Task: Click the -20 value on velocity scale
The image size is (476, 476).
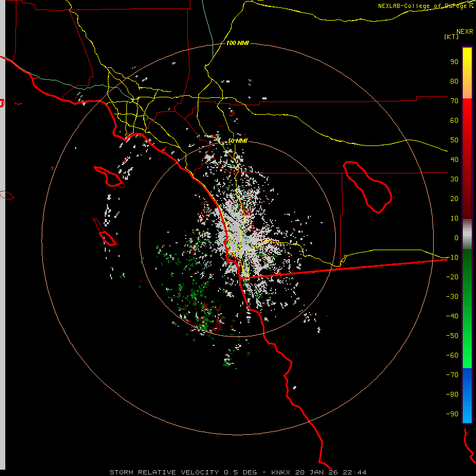Action: tap(452, 277)
